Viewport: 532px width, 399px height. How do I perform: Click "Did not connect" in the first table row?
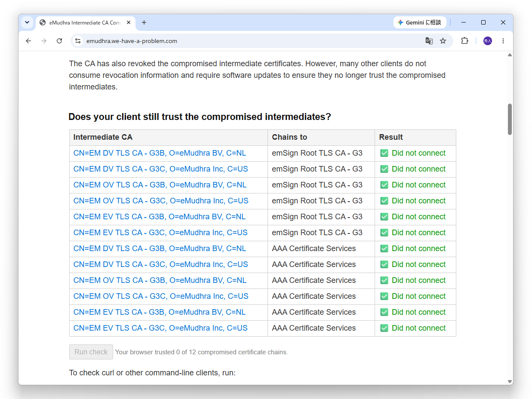pos(418,153)
